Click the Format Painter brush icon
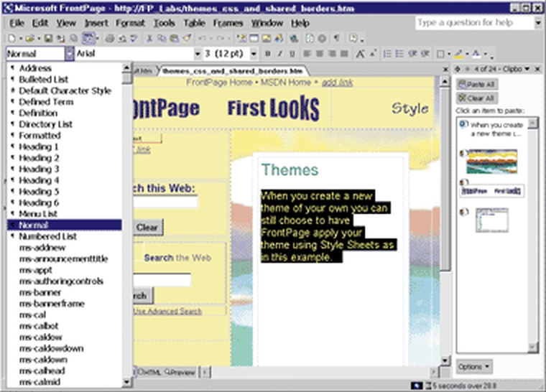 (x=187, y=38)
